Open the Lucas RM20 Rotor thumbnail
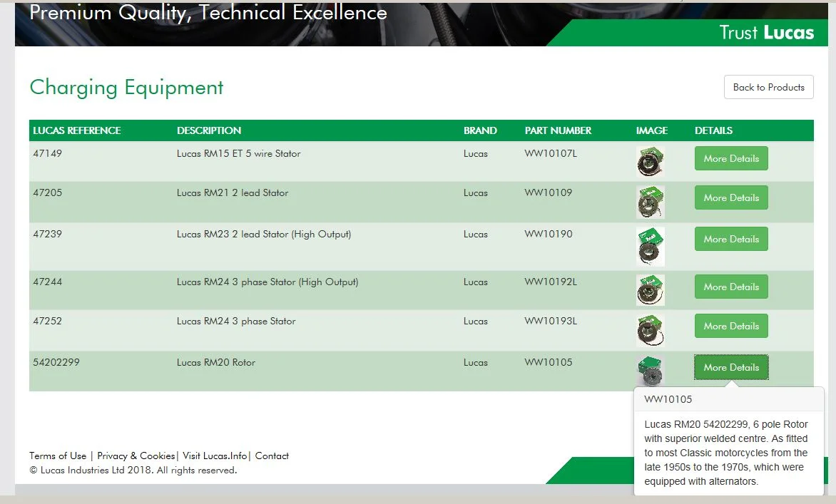 pyautogui.click(x=650, y=371)
